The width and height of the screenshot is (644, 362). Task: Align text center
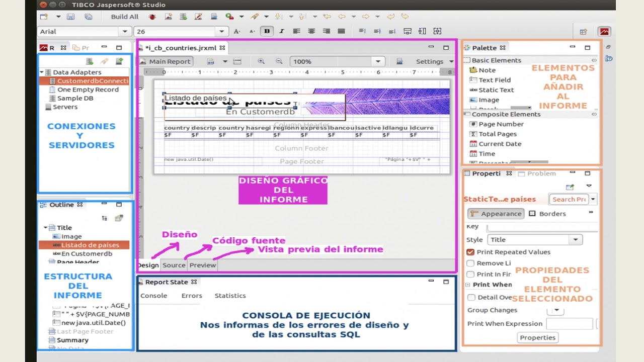(311, 31)
